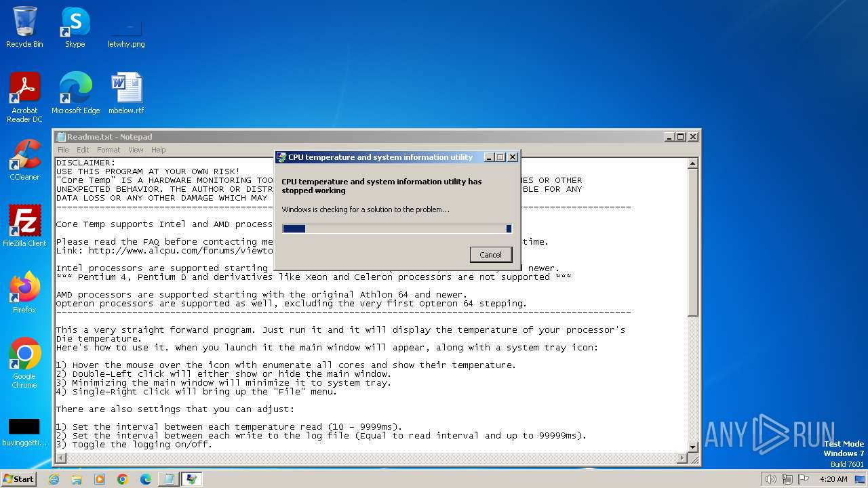Screen dimensions: 868x488
Task: Open Internet Explorer from the taskbar
Action: click(x=54, y=479)
